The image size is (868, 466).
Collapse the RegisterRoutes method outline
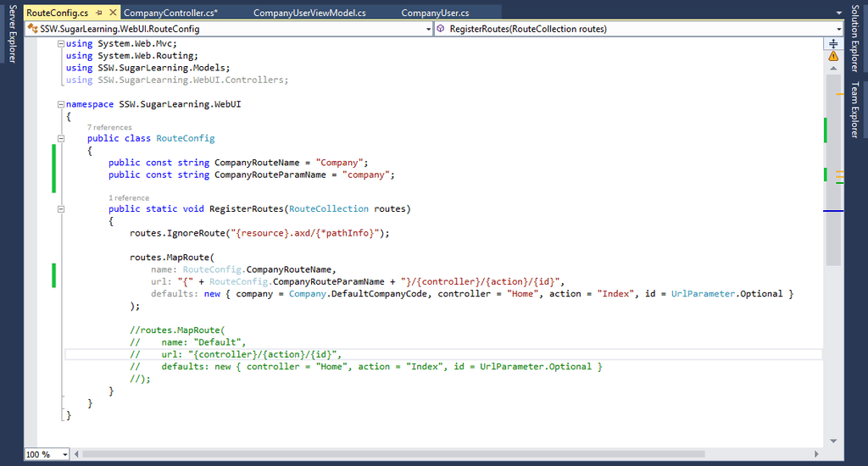point(60,208)
